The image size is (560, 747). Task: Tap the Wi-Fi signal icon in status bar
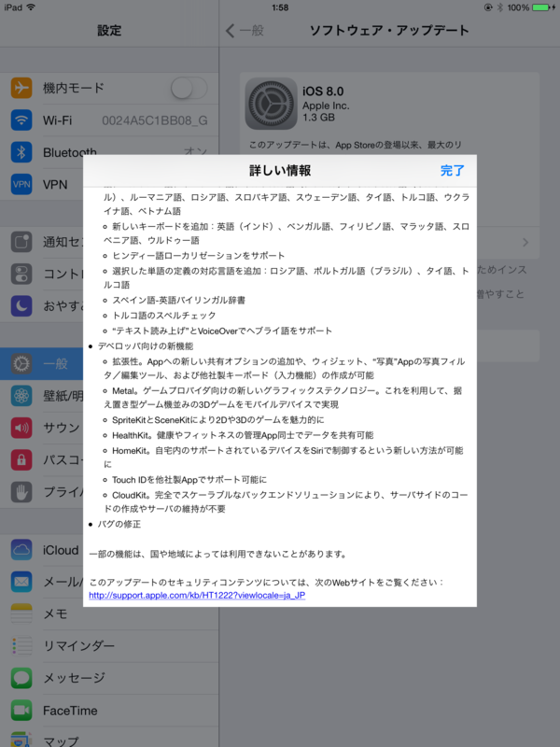(x=31, y=7)
